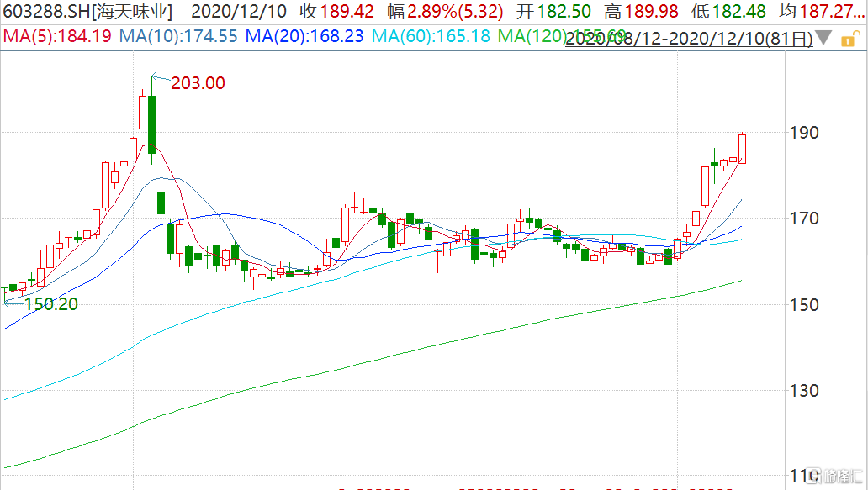Click the final red candle near 190
This screenshot has height=490, width=868.
742,148
